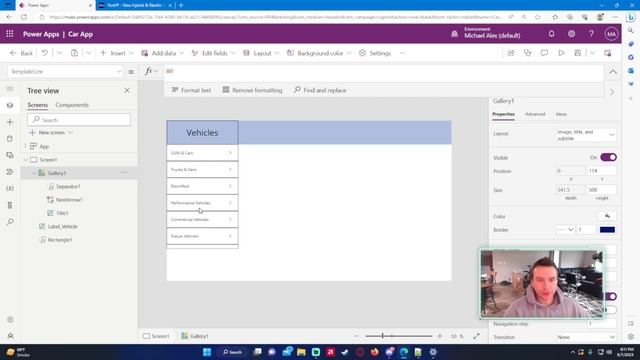
Task: Switch to the Ideas tab in properties
Action: tap(561, 114)
